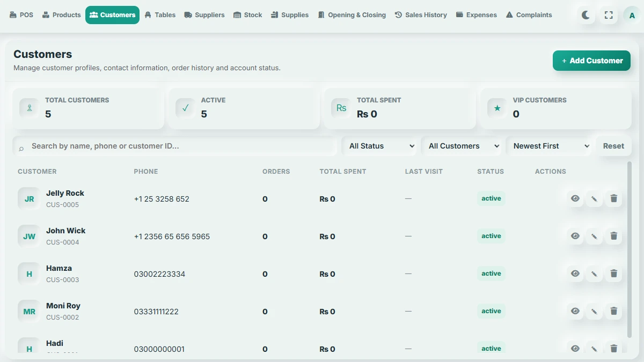Delete John Wick with trash icon
This screenshot has height=362, width=644.
pyautogui.click(x=614, y=236)
